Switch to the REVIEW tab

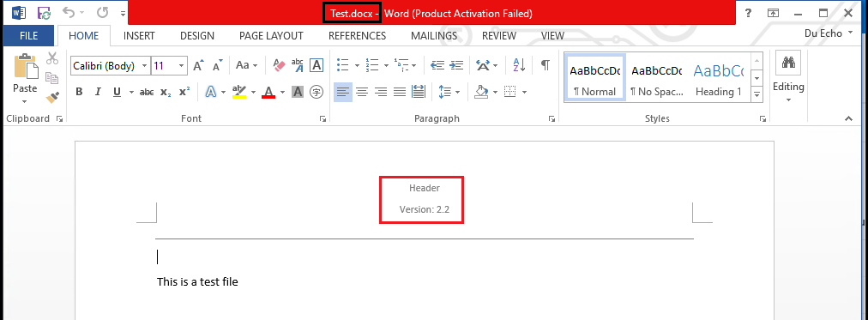499,36
